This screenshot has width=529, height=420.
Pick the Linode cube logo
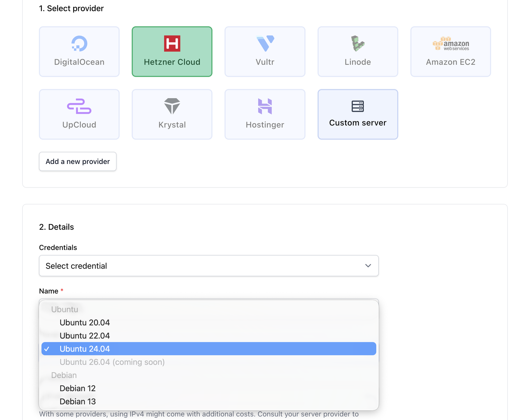[x=358, y=43]
